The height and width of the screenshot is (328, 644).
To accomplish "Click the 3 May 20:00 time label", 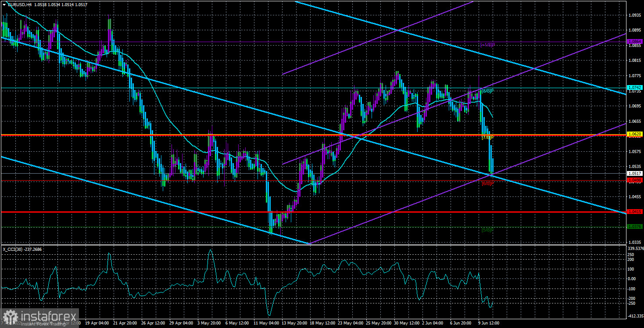I will click(x=209, y=323).
